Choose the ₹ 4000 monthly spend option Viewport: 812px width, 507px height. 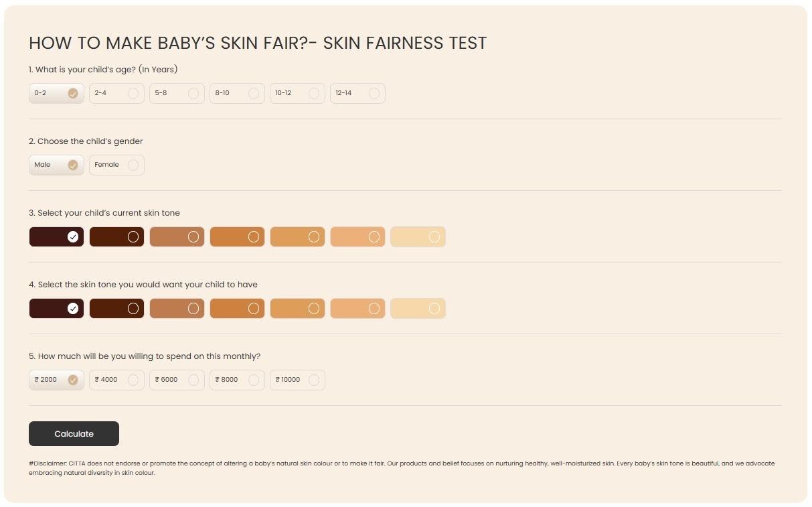click(116, 380)
